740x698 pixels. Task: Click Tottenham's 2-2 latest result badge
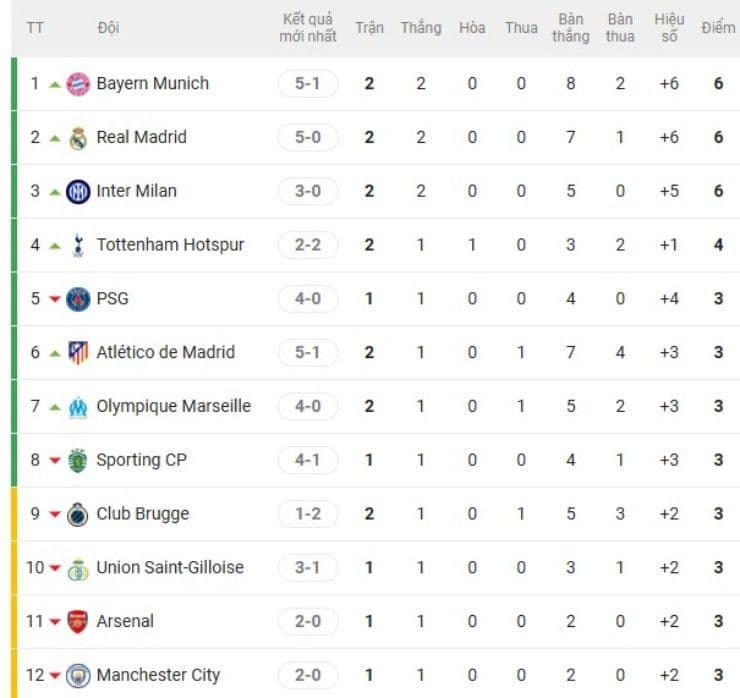[x=308, y=245]
